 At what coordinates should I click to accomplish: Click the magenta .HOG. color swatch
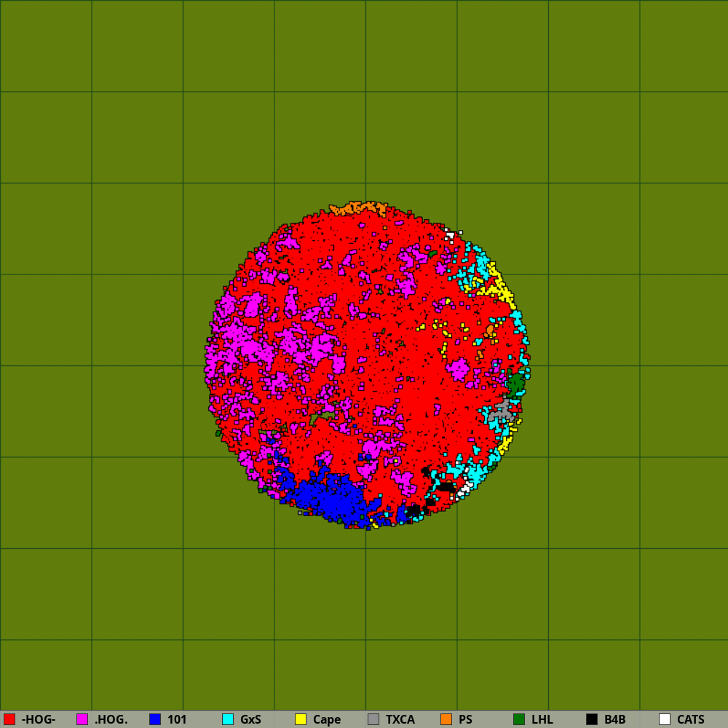click(x=82, y=719)
